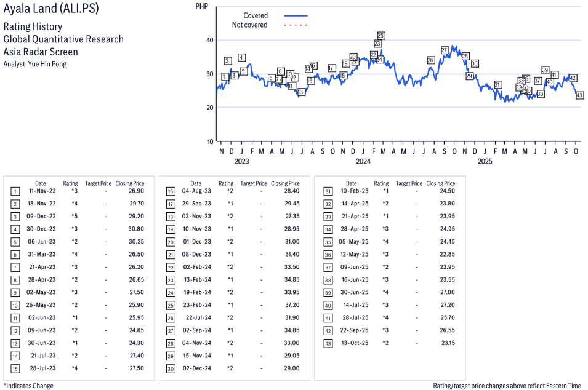Click the numbered box 16 in the rating table
The height and width of the screenshot is (390, 588).
[x=171, y=191]
